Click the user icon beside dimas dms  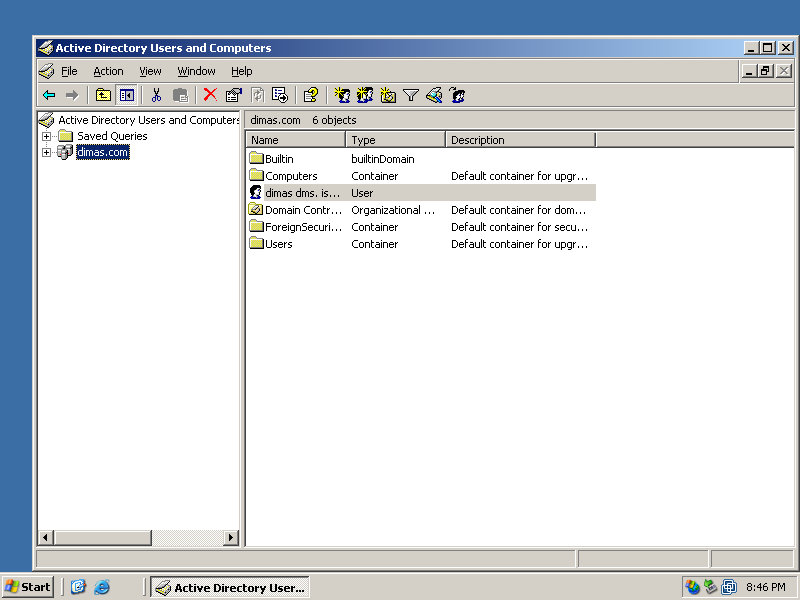(x=256, y=192)
